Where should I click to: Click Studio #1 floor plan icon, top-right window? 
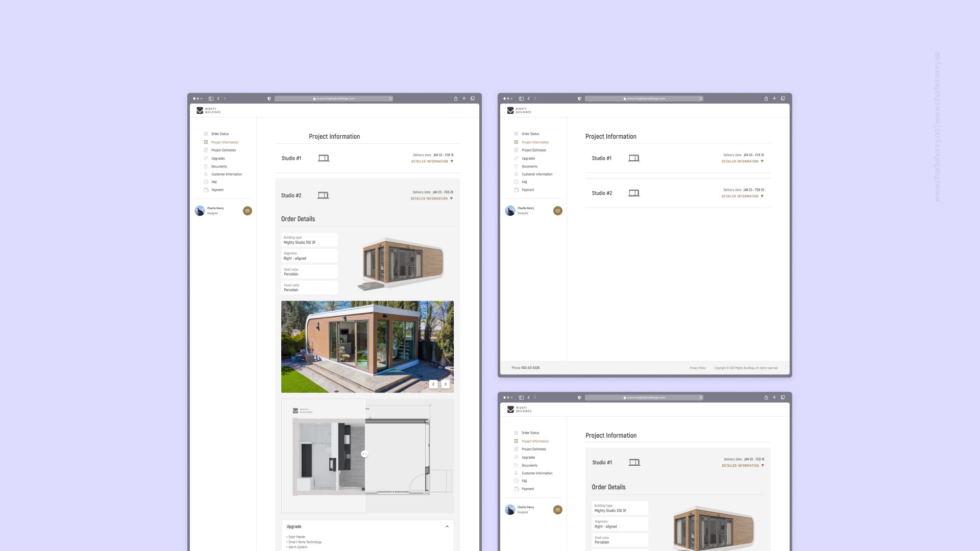(x=634, y=158)
